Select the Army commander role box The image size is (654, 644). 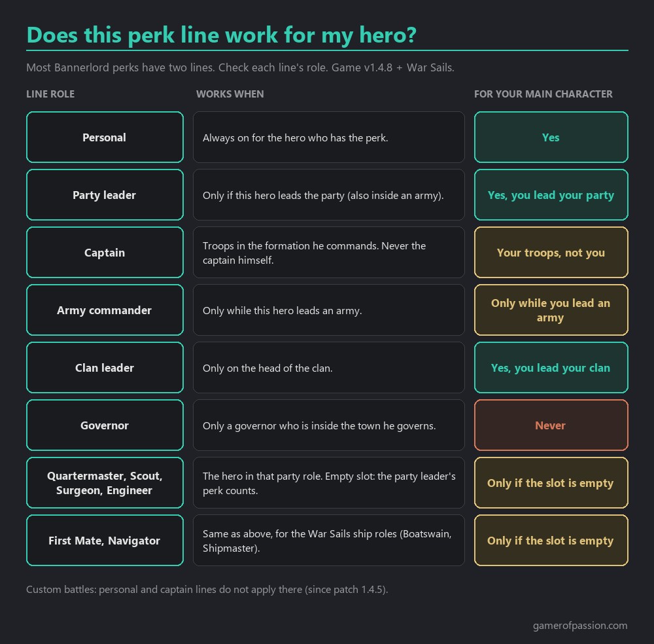pos(105,310)
